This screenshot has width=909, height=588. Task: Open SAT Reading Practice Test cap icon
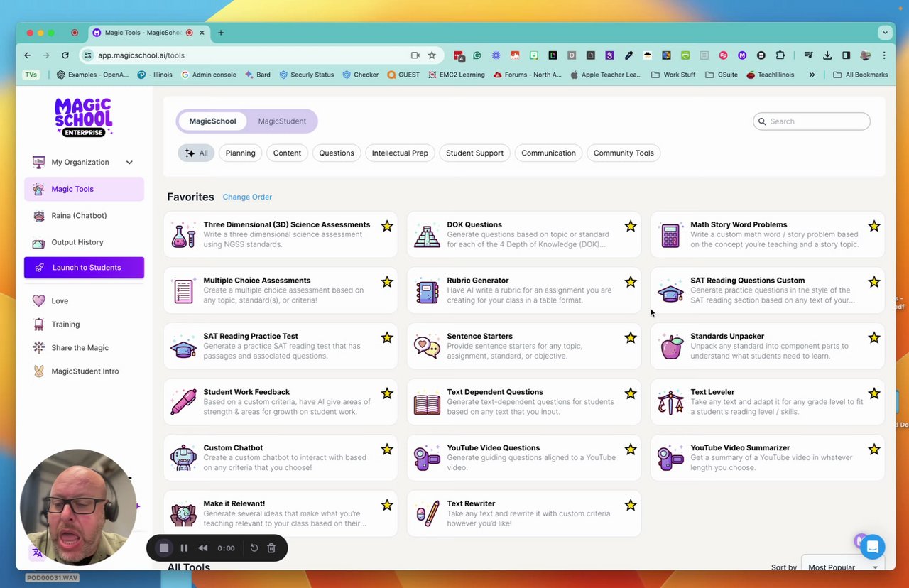183,347
